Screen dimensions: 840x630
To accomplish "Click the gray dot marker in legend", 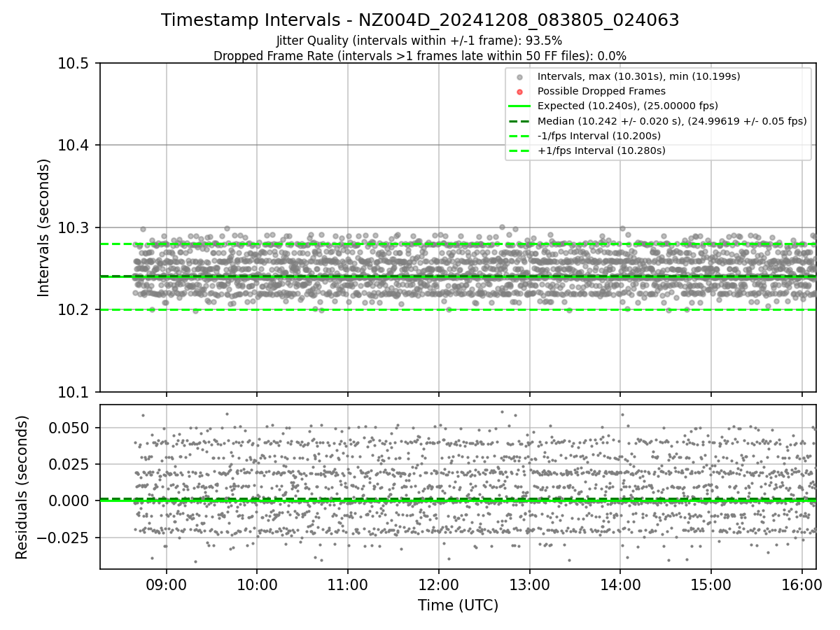I will tap(519, 77).
